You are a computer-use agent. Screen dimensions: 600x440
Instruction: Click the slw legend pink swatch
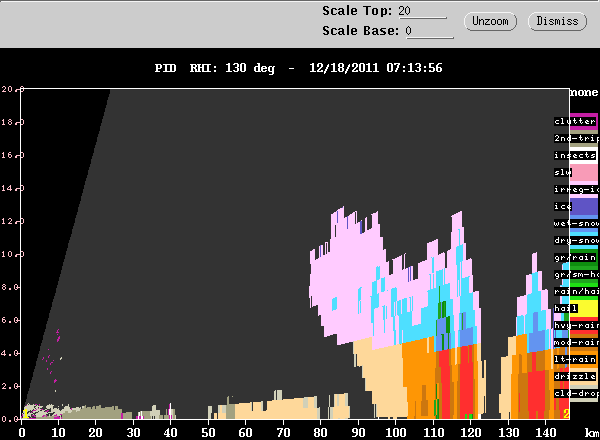coord(584,173)
